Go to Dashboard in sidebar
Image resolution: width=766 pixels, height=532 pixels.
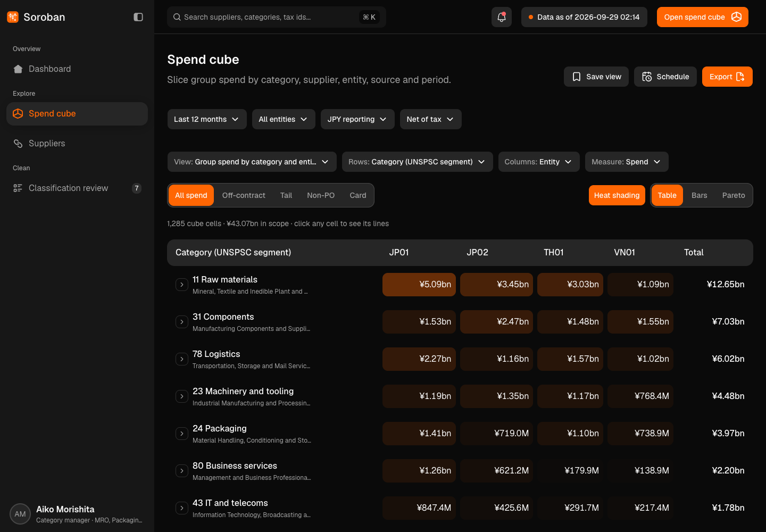coord(77,69)
